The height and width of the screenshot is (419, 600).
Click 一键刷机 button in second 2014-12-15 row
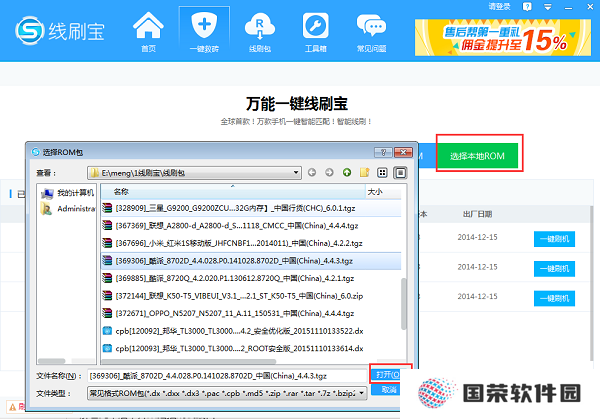pyautogui.click(x=554, y=269)
